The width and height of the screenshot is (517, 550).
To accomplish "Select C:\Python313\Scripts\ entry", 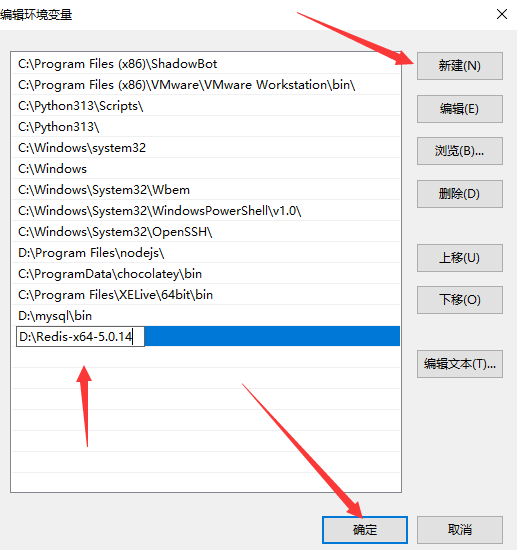I will (x=206, y=106).
